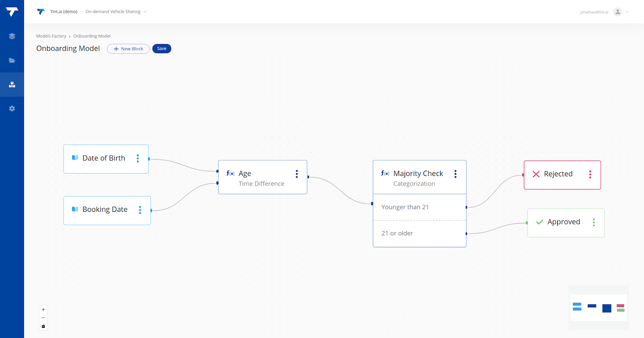Save the Onboarding Model
The width and height of the screenshot is (644, 338).
(x=161, y=49)
